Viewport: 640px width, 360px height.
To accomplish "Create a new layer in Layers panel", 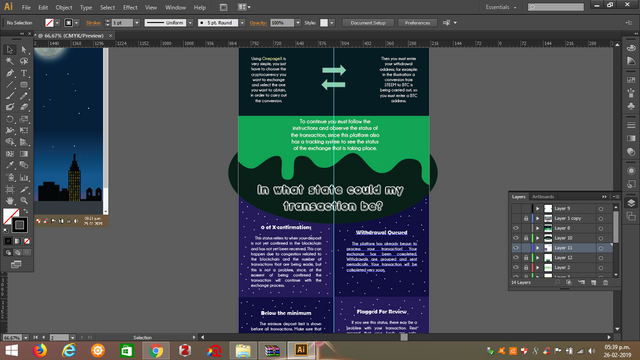I will [x=593, y=282].
